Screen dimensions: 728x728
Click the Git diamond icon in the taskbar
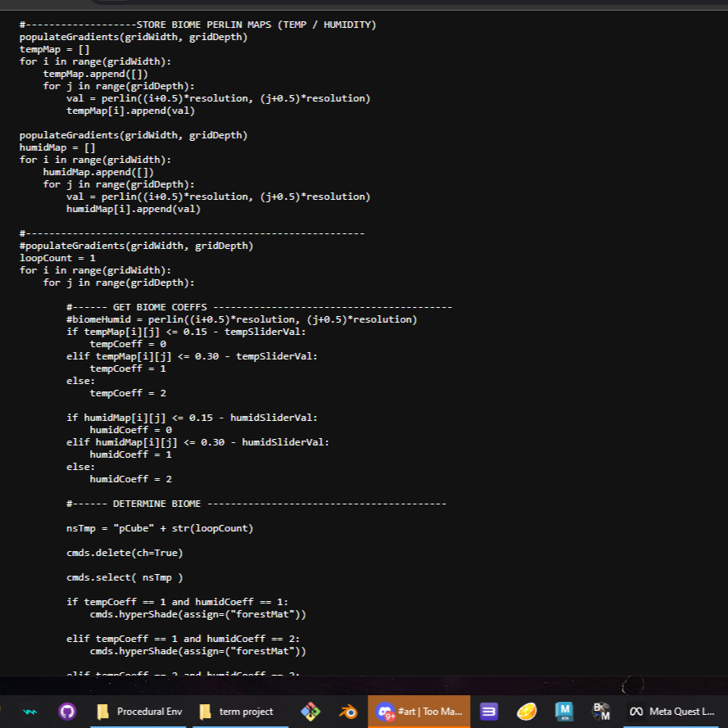pyautogui.click(x=310, y=712)
